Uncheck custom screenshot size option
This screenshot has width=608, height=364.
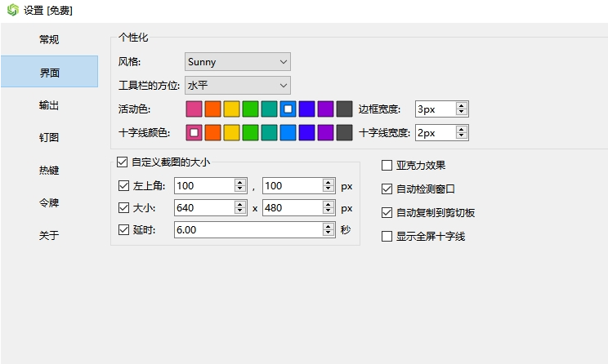pyautogui.click(x=123, y=162)
